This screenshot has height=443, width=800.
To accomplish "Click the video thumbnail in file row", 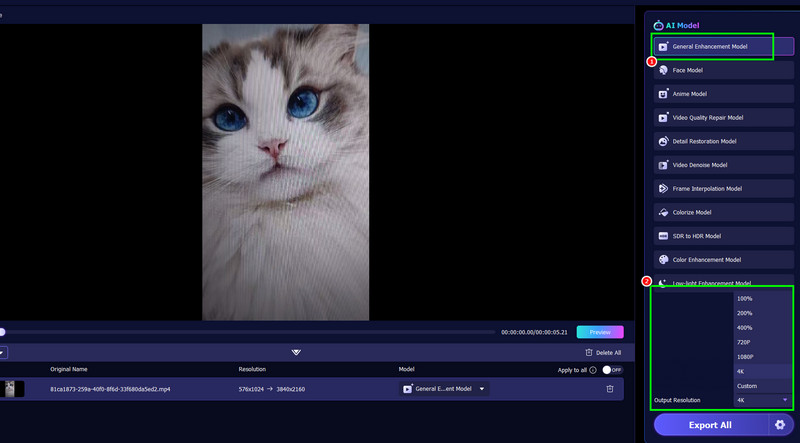I will (x=13, y=389).
